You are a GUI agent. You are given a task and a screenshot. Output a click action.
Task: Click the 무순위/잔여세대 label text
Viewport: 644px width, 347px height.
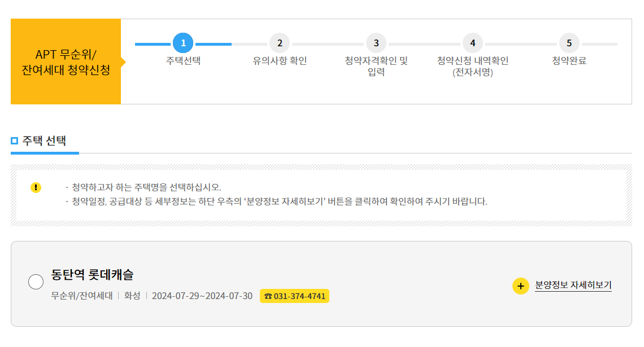pyautogui.click(x=82, y=296)
